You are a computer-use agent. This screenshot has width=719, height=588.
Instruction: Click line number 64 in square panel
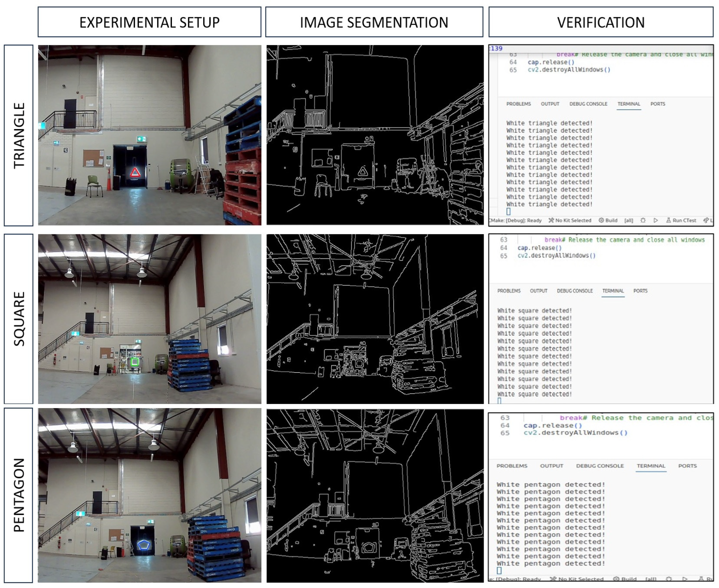504,248
